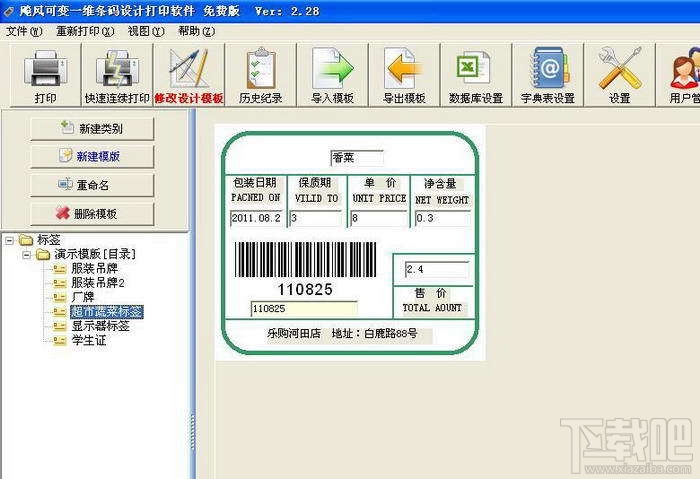700x479 pixels.
Task: Click the vertical splitter bar between panels
Action: (x=192, y=294)
